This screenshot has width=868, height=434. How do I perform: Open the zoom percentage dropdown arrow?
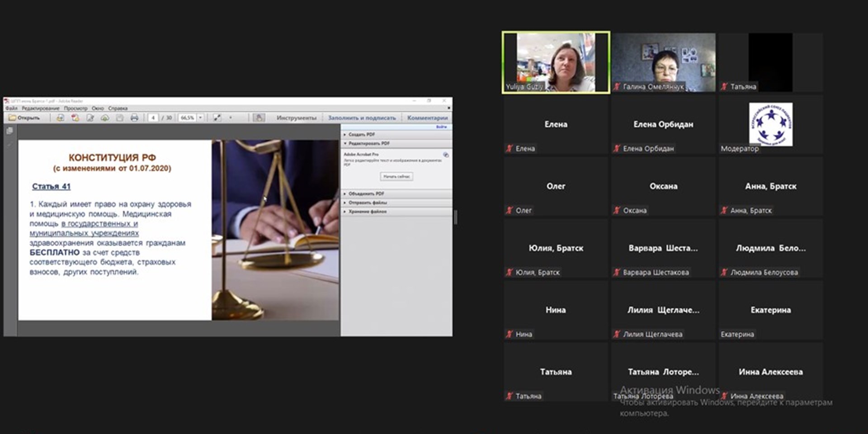pyautogui.click(x=200, y=118)
